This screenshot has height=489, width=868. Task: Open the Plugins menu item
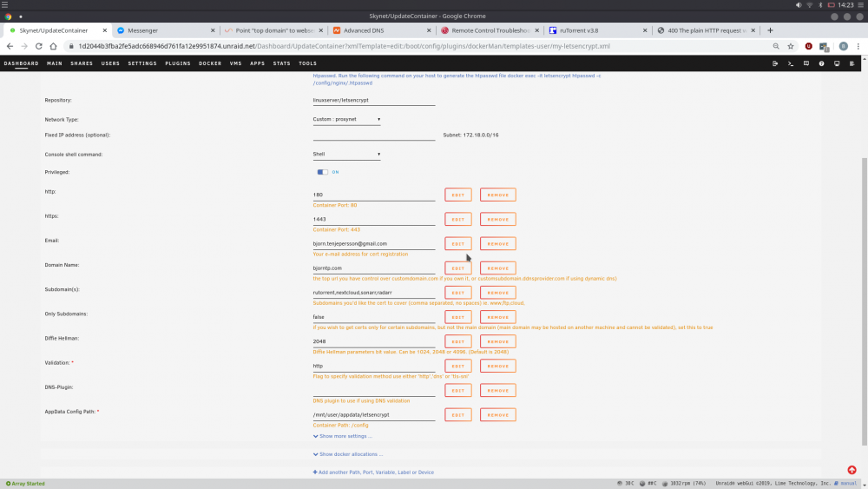pos(178,63)
